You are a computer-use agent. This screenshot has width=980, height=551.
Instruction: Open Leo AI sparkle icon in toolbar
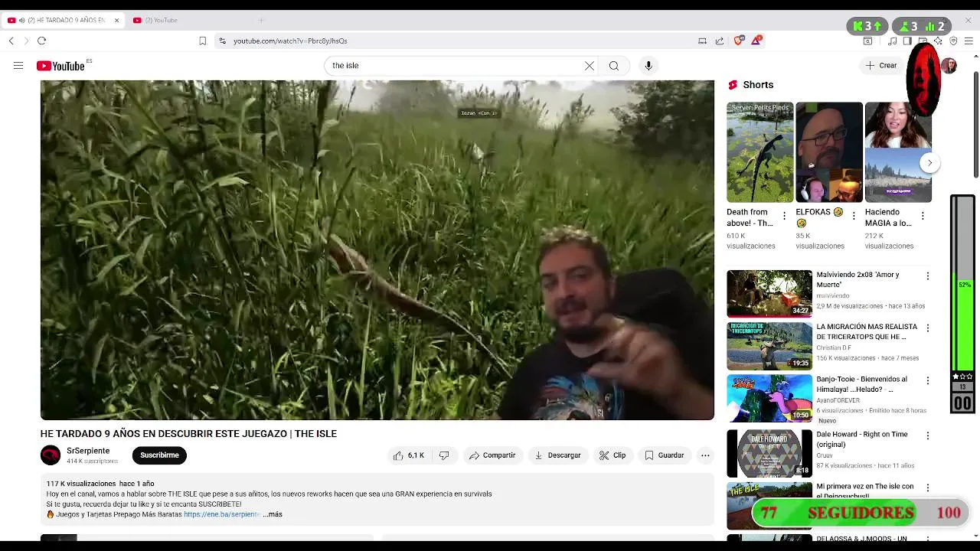pyautogui.click(x=938, y=41)
